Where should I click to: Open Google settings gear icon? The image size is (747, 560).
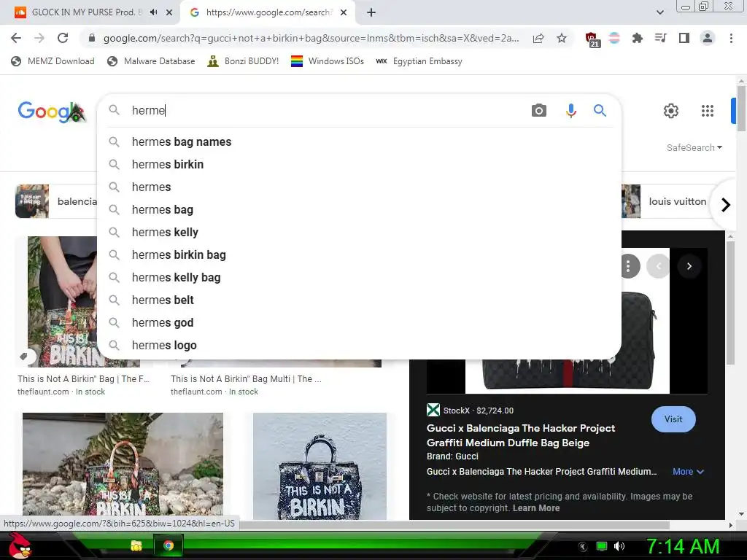671,111
